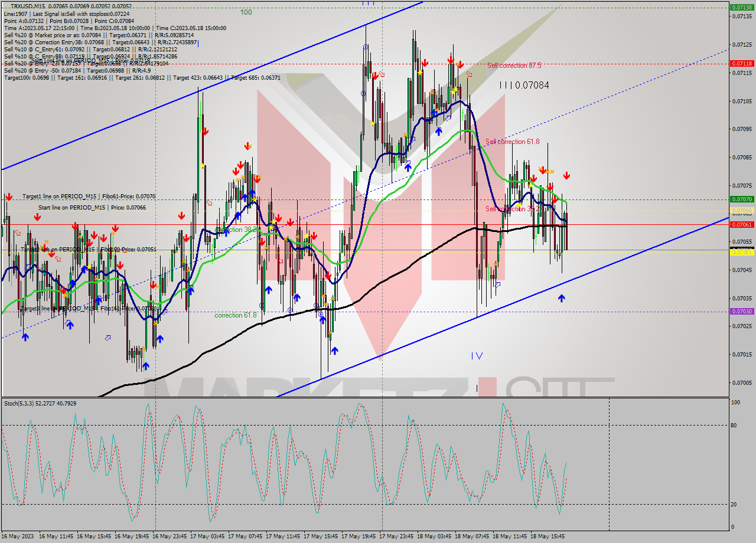The width and height of the screenshot is (756, 543).
Task: Select the 'Sell correction 61.8' label
Action: (513, 142)
